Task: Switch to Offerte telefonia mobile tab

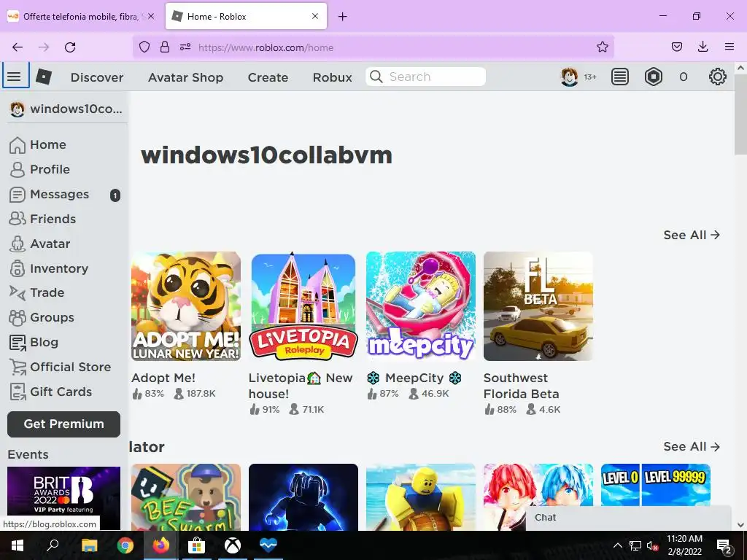Action: (81, 17)
